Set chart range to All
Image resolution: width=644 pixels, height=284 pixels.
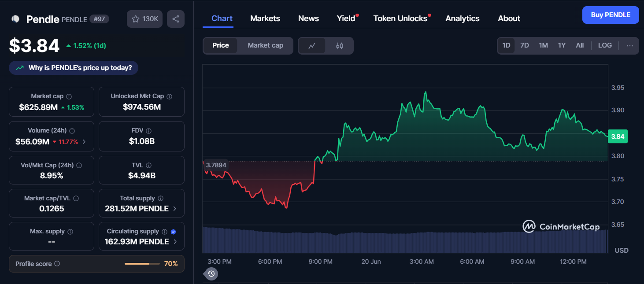point(580,45)
